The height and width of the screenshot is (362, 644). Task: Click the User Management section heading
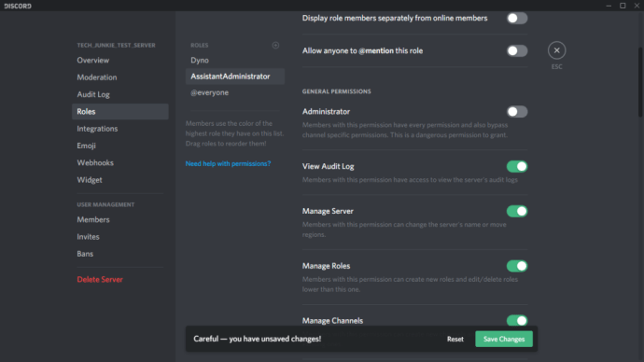pyautogui.click(x=105, y=204)
